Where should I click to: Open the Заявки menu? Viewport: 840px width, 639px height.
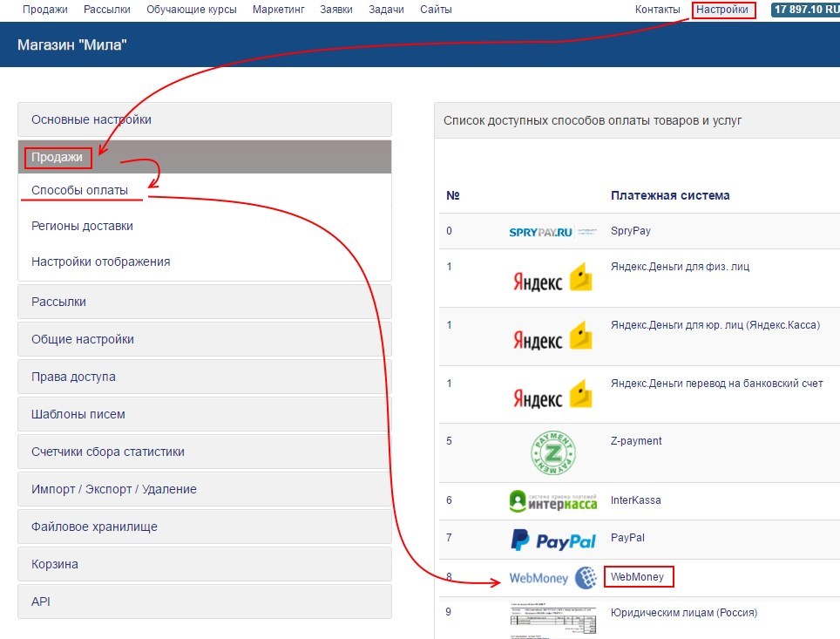click(x=336, y=10)
